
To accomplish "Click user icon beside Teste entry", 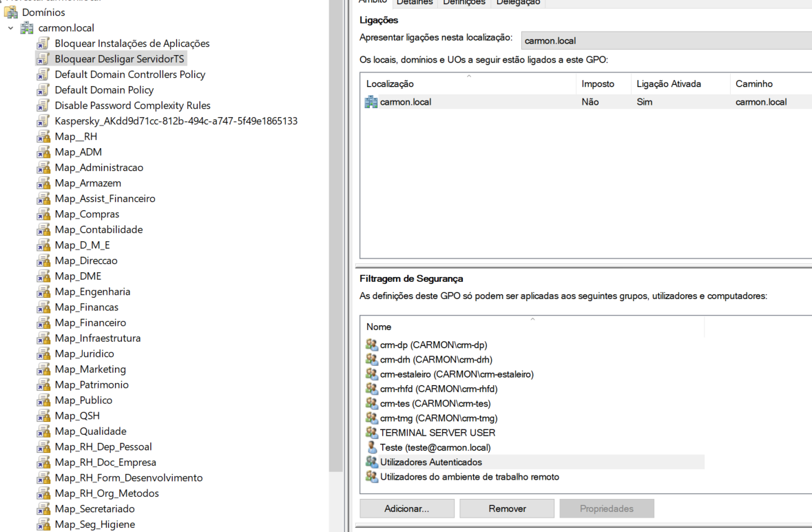I will (371, 447).
